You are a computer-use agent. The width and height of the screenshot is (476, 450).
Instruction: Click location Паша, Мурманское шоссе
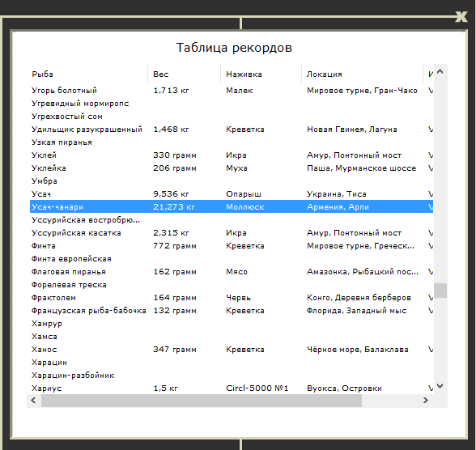tap(361, 168)
